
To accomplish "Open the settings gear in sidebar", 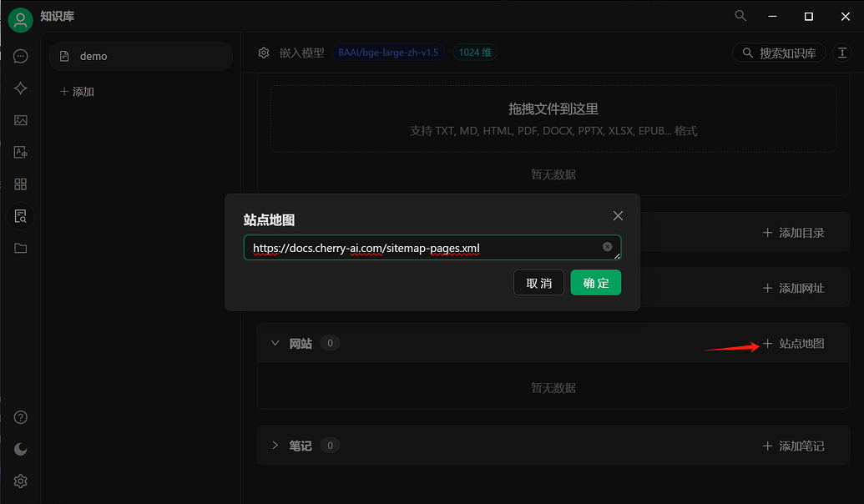I will (x=21, y=481).
